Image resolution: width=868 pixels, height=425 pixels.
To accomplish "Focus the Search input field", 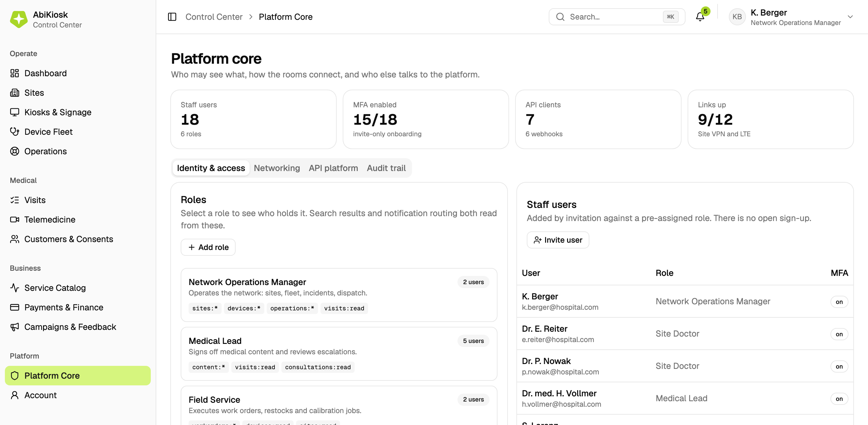I will [x=617, y=17].
